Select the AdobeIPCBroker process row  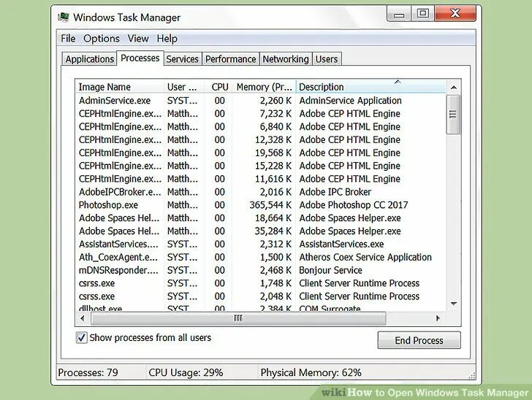click(260, 192)
